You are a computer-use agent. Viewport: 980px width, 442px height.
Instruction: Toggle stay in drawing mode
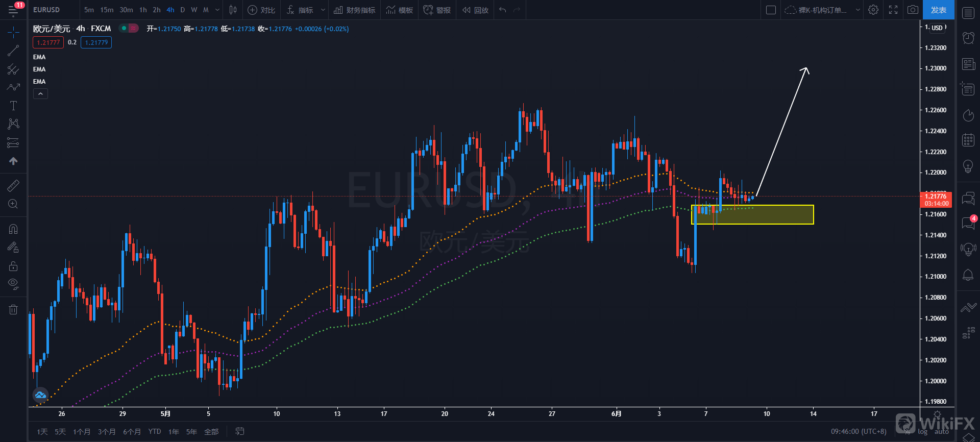tap(13, 248)
